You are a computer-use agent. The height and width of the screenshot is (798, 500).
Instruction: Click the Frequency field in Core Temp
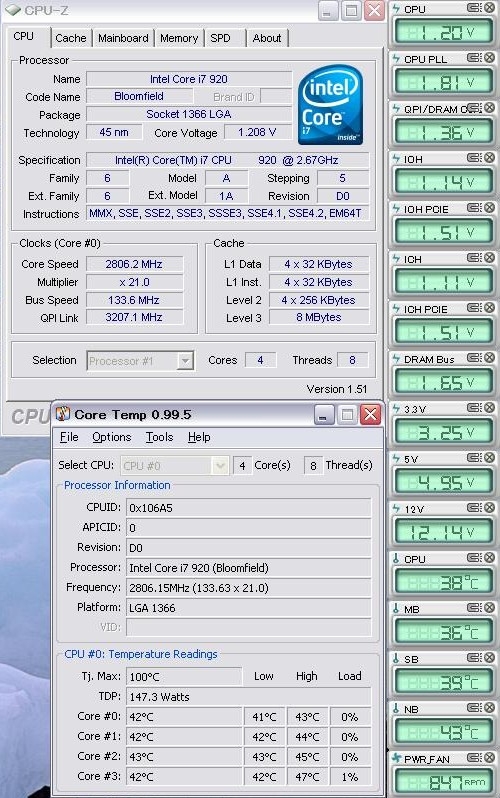(x=248, y=588)
